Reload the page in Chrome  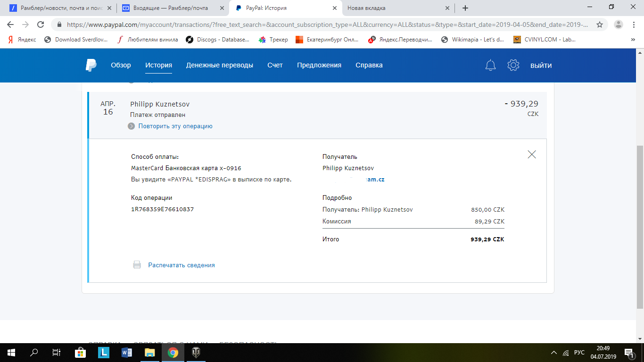pos(41,25)
